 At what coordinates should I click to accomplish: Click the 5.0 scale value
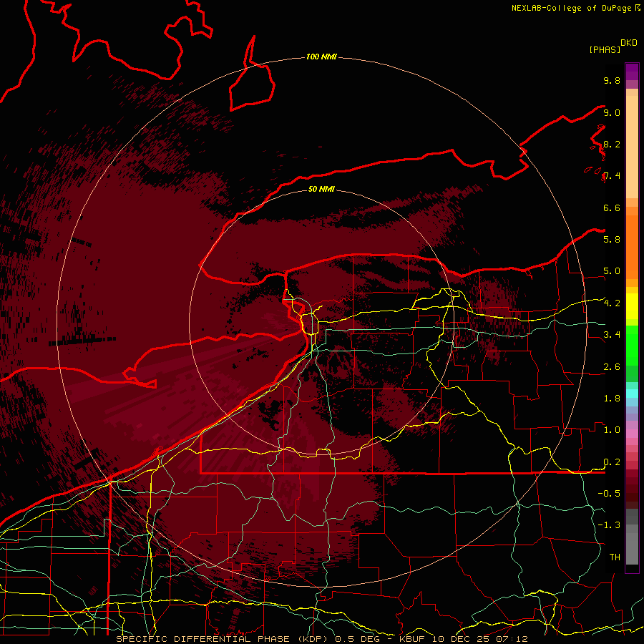tap(612, 271)
